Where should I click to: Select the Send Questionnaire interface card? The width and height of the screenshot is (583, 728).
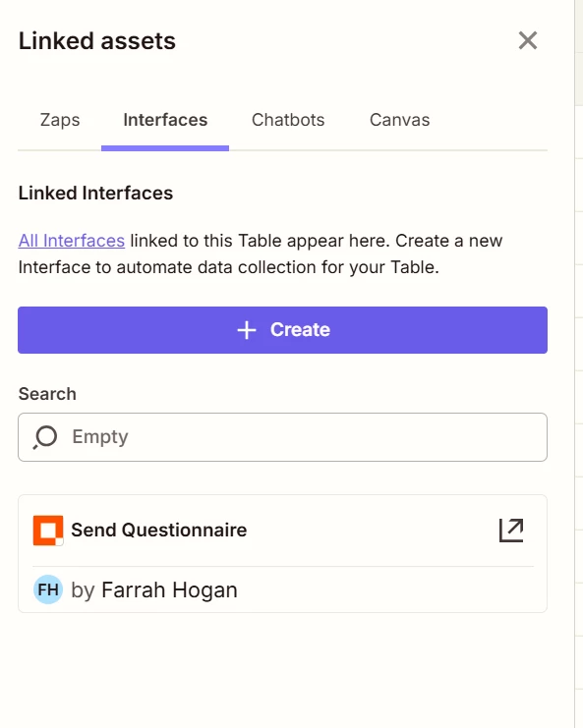coord(282,553)
